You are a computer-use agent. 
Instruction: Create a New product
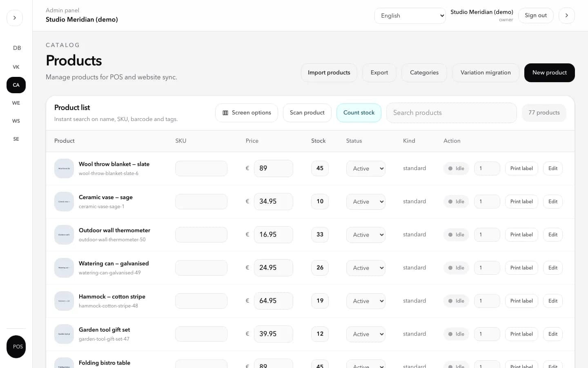(550, 73)
